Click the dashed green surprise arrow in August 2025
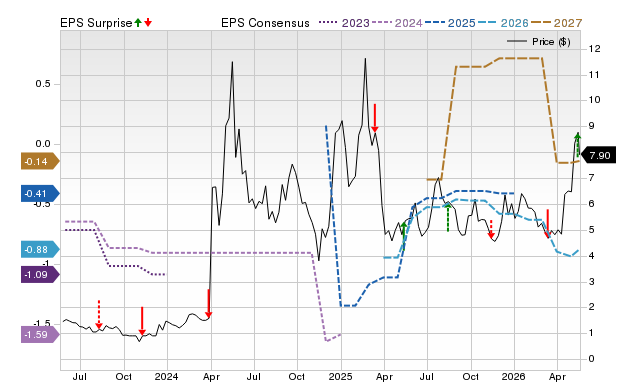 click(448, 217)
